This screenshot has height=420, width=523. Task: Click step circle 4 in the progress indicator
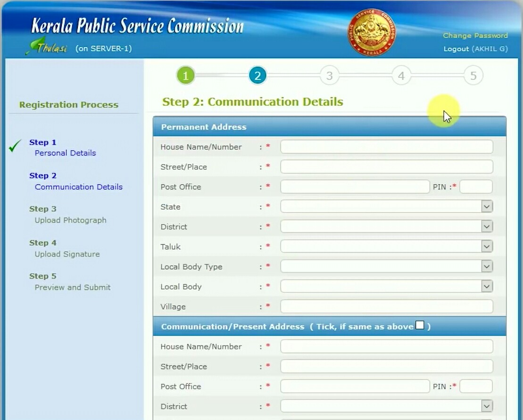point(401,75)
